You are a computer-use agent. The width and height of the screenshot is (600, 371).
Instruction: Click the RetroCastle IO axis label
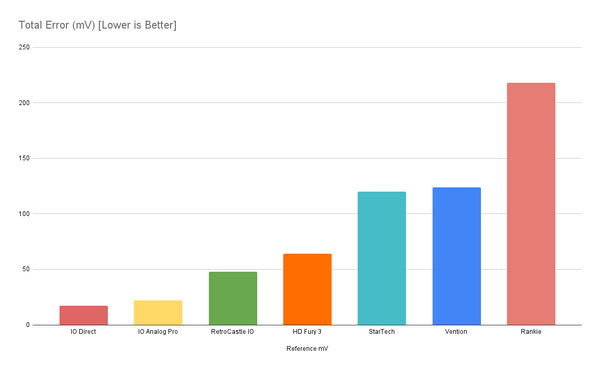(x=232, y=332)
